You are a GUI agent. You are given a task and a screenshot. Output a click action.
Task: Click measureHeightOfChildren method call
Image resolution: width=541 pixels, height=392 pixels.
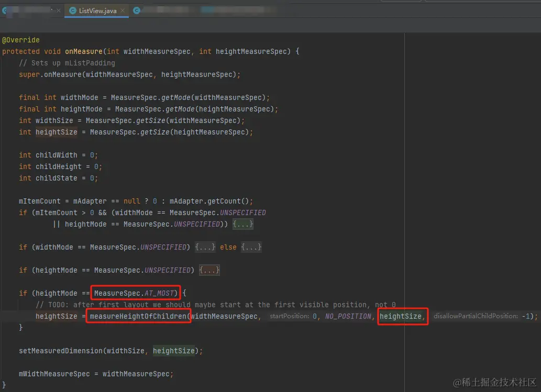click(138, 316)
